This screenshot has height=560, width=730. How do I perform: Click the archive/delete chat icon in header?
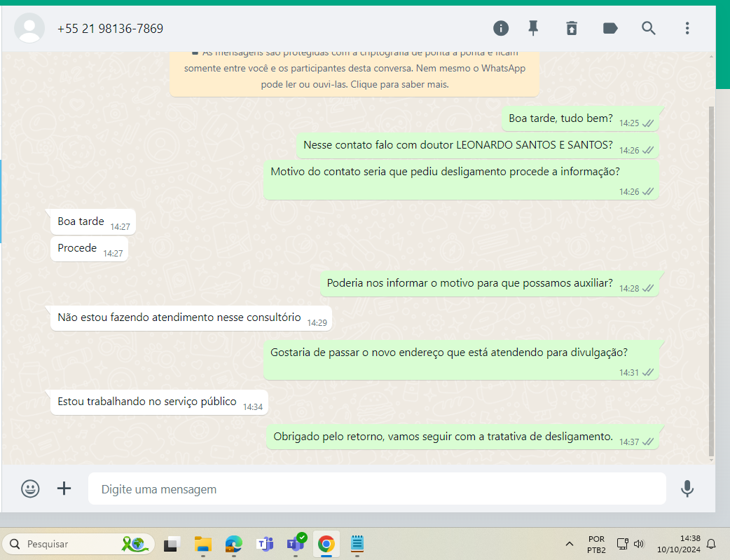tap(571, 29)
